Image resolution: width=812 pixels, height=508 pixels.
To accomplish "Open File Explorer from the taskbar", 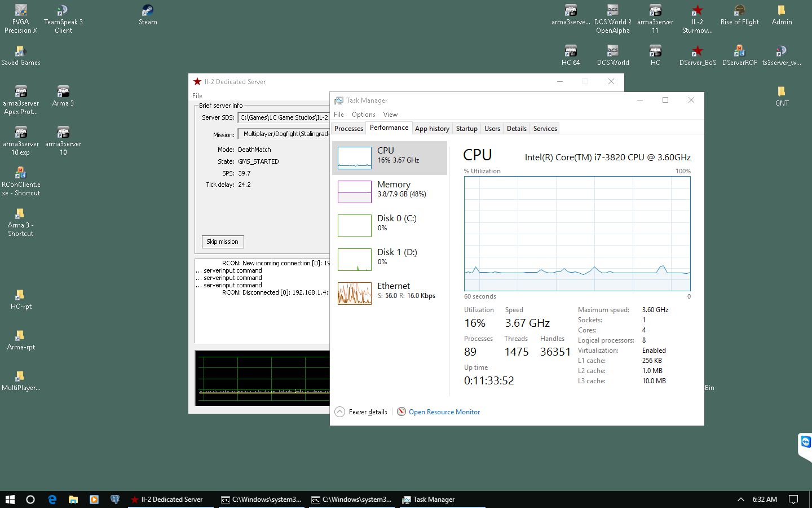I will click(x=73, y=500).
